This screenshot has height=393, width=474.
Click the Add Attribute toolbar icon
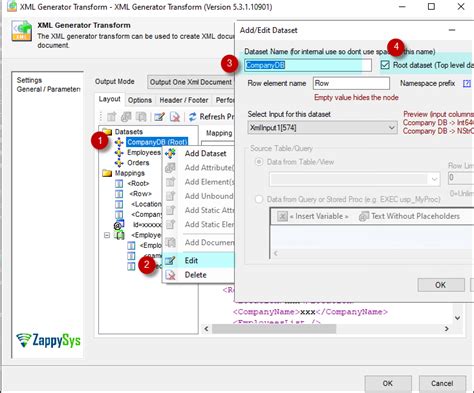tap(126, 117)
